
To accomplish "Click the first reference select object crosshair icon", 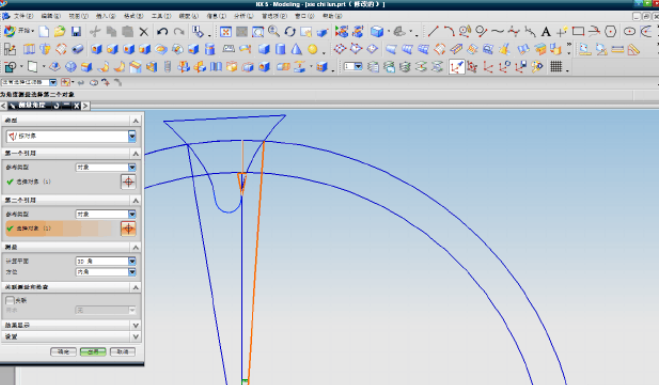I will (128, 182).
